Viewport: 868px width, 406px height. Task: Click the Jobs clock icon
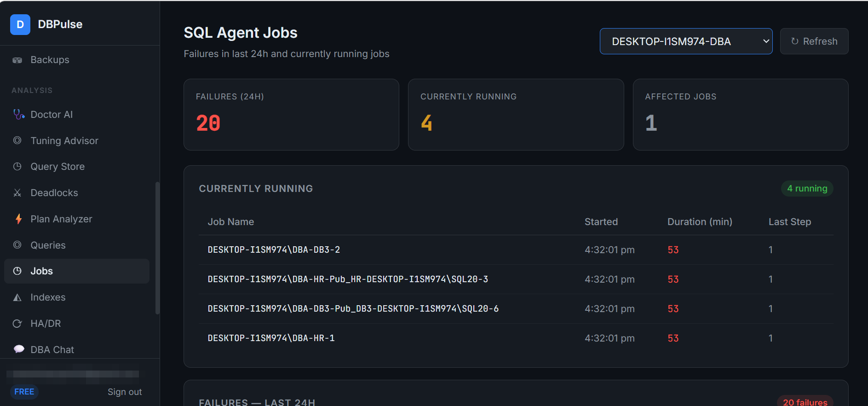click(17, 271)
